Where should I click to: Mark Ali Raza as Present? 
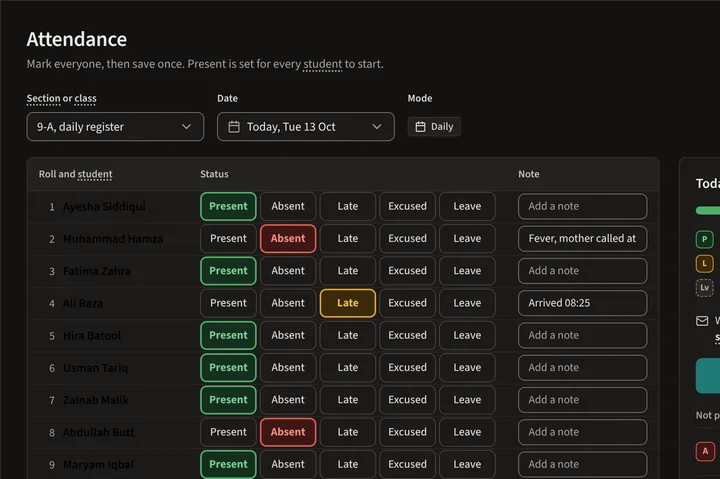point(228,303)
